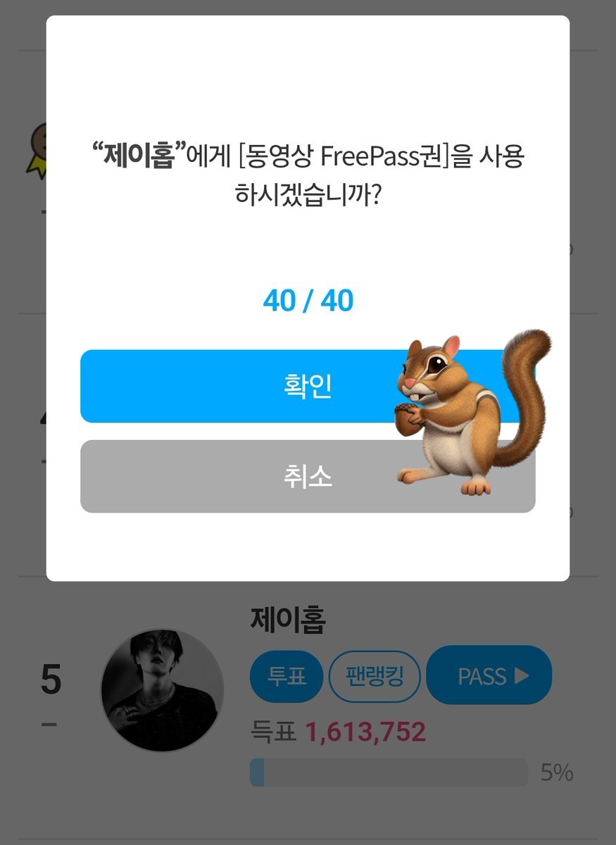Click the rank number 5

coord(51,680)
